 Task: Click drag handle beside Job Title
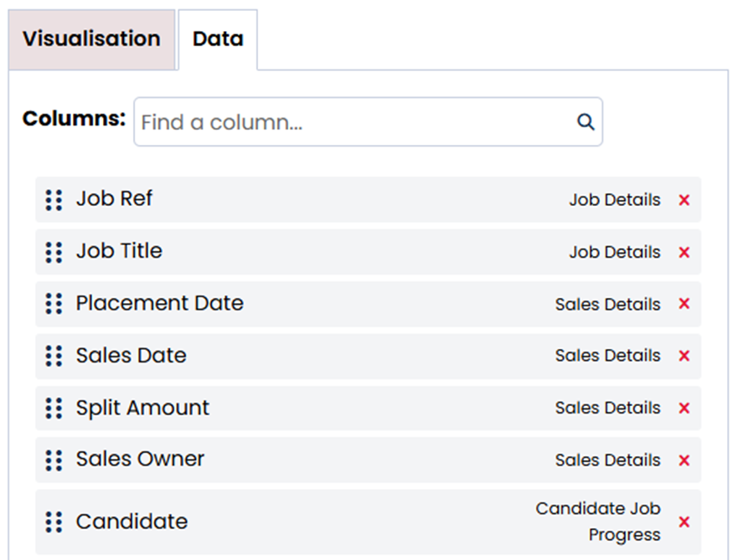[54, 252]
